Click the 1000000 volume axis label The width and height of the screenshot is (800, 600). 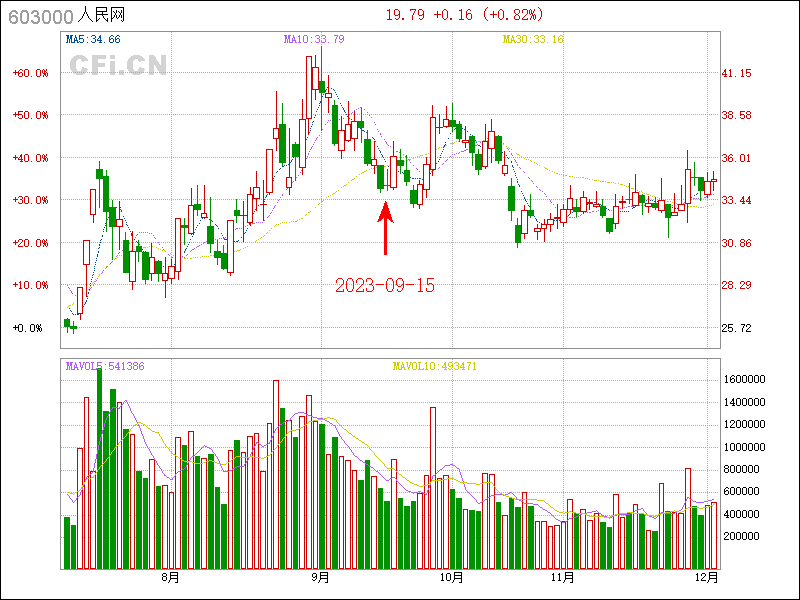(744, 447)
